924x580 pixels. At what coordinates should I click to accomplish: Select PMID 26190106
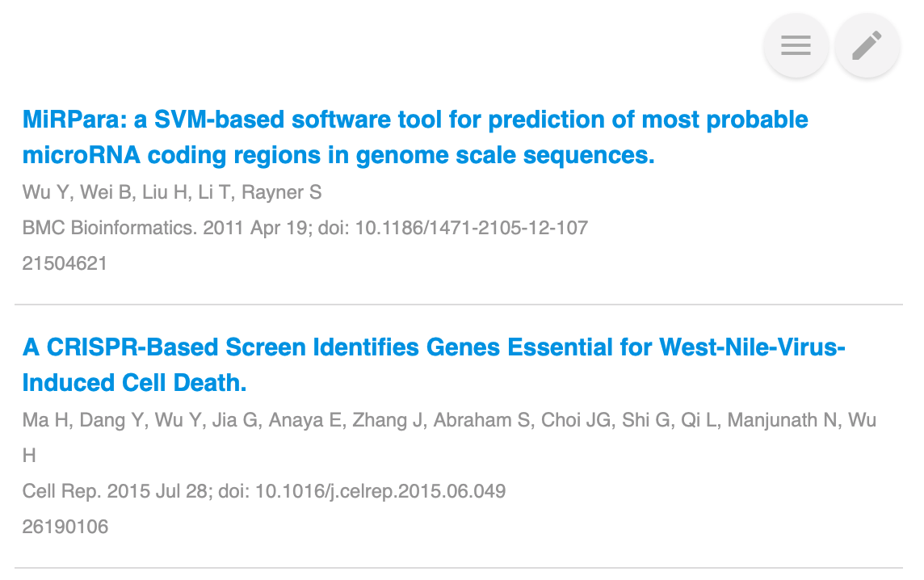(x=65, y=527)
